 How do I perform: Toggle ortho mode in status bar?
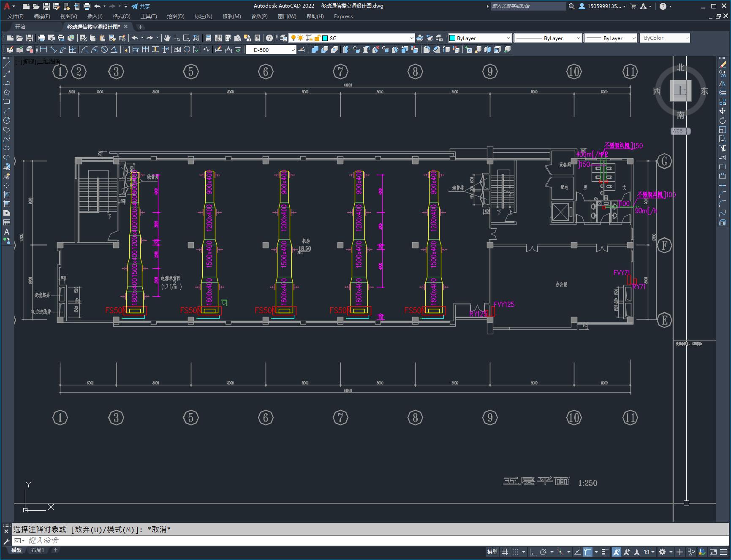click(x=533, y=552)
